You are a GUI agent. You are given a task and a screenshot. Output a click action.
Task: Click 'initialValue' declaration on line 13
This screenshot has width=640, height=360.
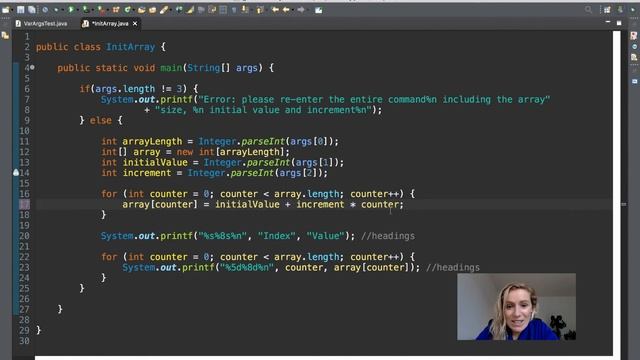click(x=155, y=162)
